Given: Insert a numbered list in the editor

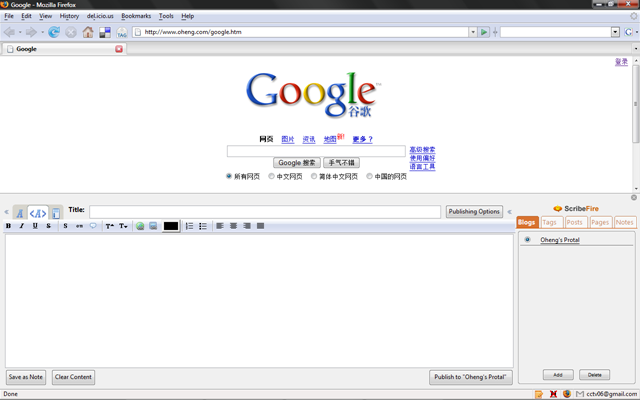Looking at the screenshot, I should pyautogui.click(x=189, y=226).
